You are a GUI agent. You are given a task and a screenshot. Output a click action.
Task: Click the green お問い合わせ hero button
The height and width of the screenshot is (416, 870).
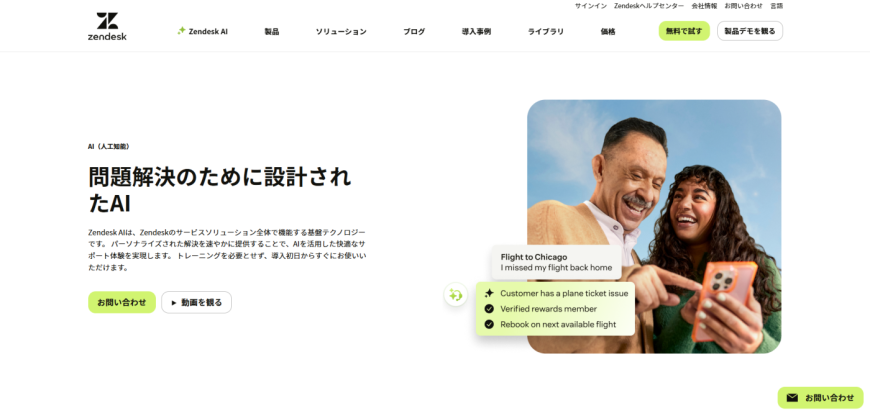pos(122,302)
